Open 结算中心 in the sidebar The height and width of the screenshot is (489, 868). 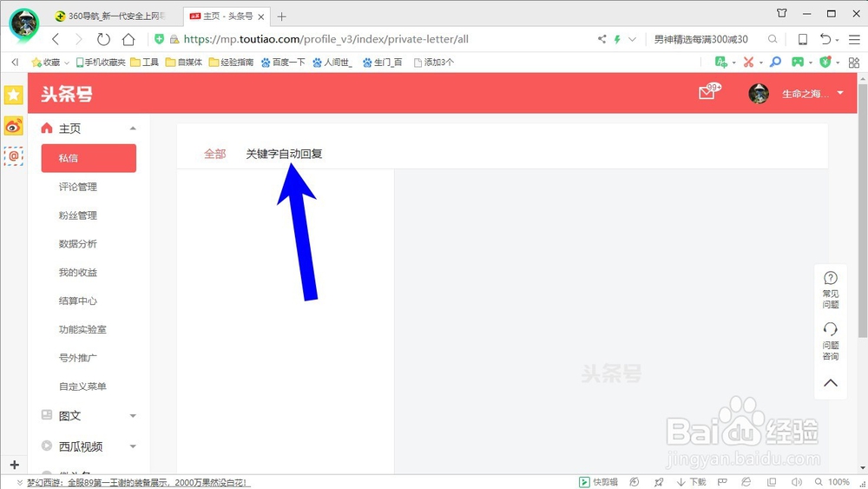point(78,301)
